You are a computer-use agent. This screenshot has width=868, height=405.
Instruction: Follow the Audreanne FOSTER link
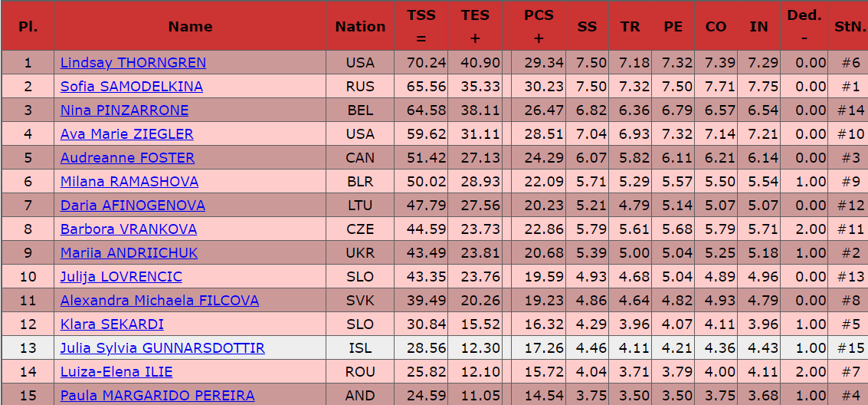pos(127,158)
